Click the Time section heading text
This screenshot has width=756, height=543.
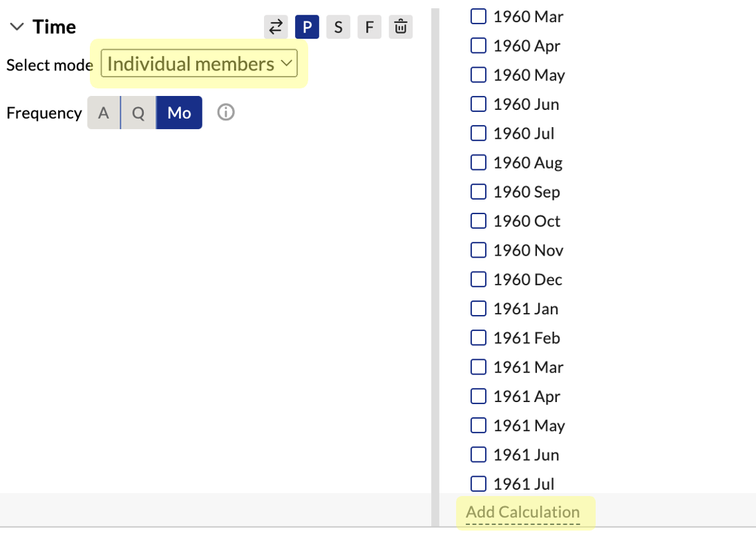(54, 27)
